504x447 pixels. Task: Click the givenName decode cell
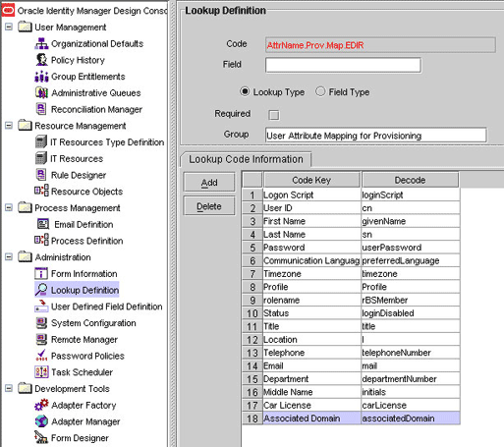click(x=411, y=221)
